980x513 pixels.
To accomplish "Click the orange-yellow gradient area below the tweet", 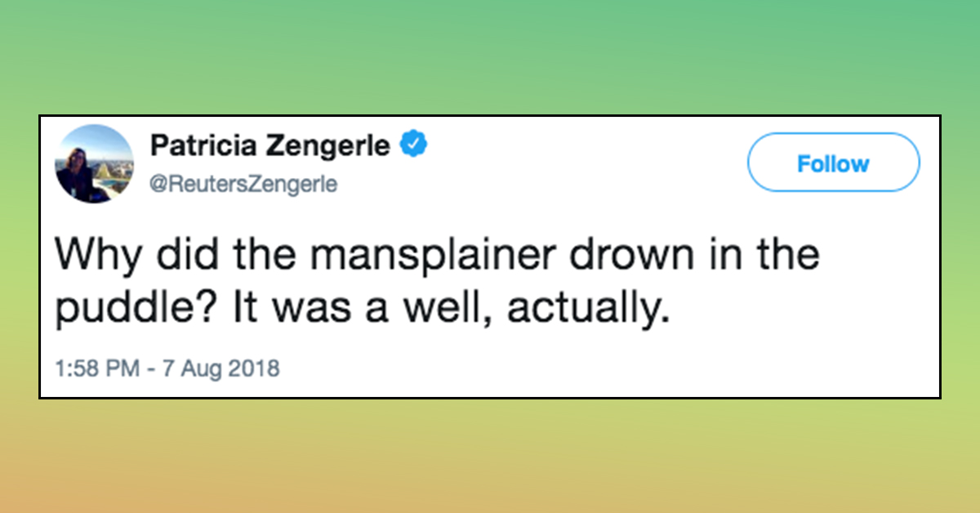I will pos(490,457).
